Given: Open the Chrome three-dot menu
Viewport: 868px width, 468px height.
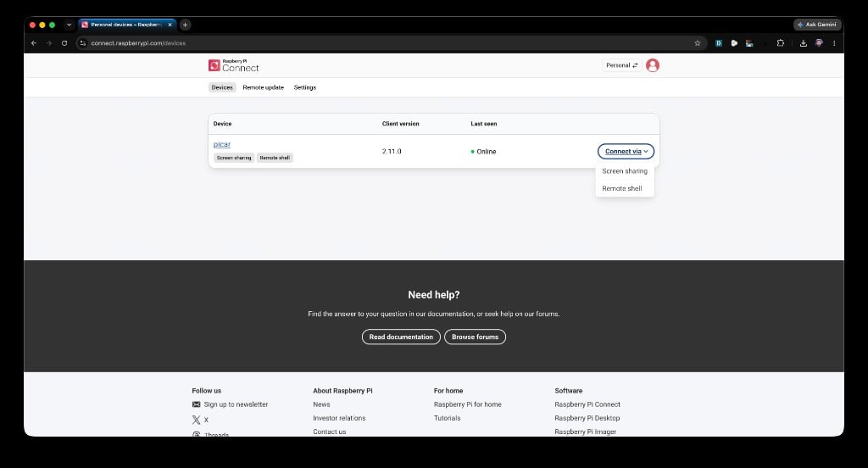Looking at the screenshot, I should (834, 43).
